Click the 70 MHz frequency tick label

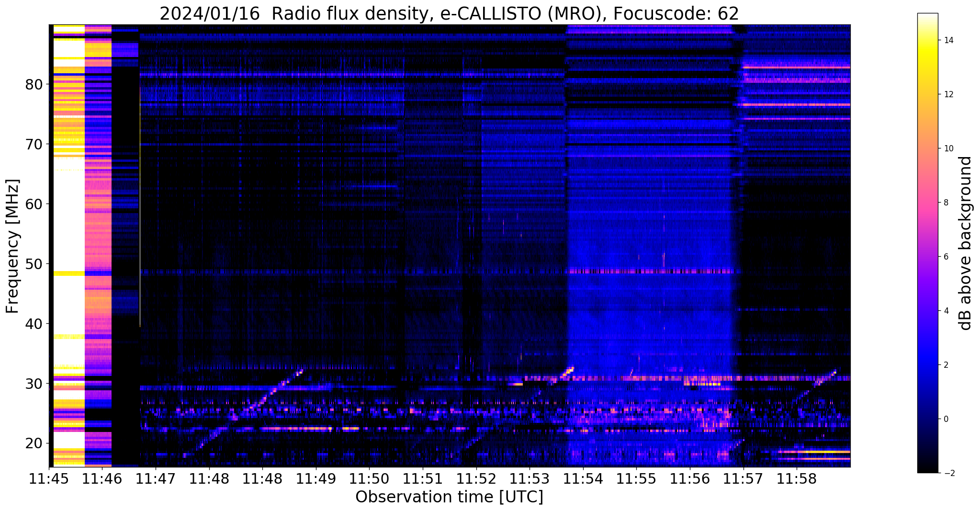tap(34, 144)
